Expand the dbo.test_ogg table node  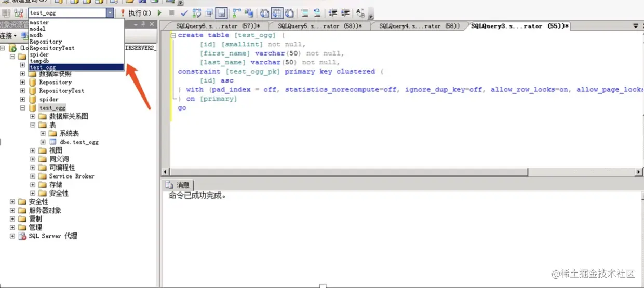click(43, 142)
